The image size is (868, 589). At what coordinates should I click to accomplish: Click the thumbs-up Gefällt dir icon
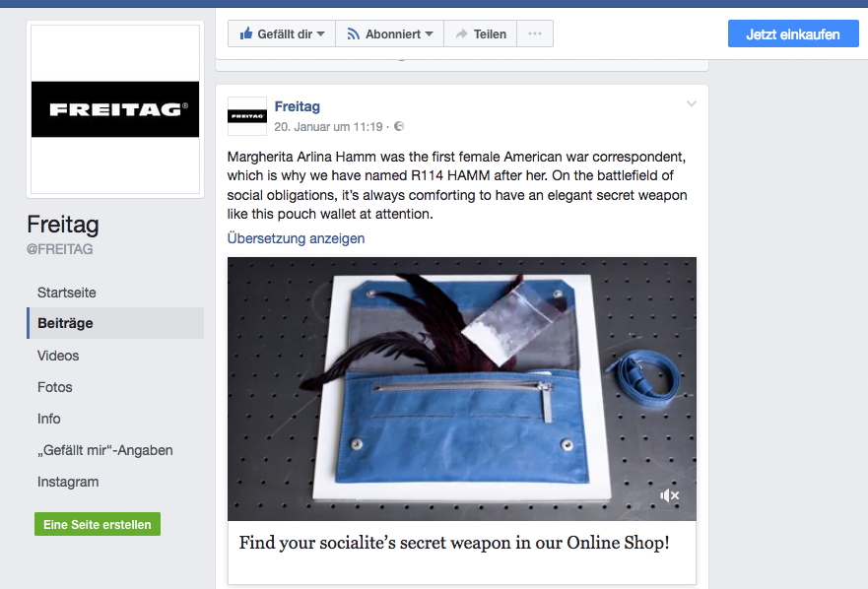tap(245, 33)
